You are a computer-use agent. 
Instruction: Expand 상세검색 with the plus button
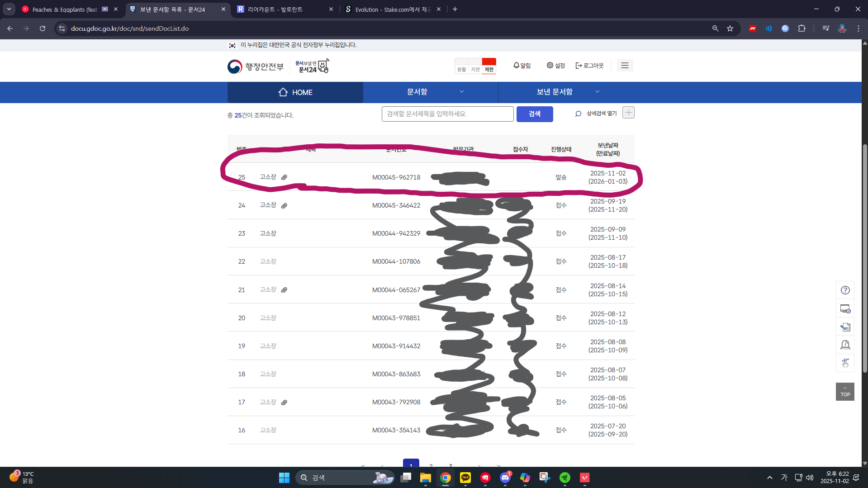[628, 113]
